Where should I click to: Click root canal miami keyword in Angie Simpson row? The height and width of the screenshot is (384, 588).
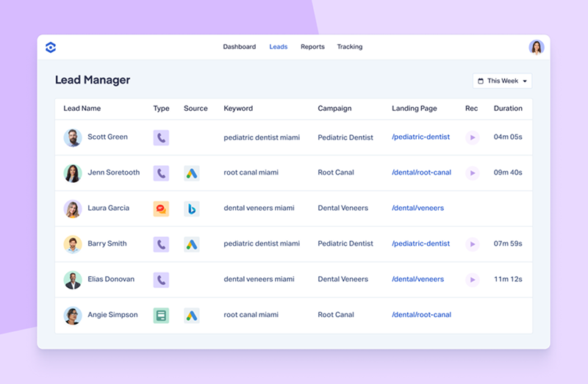click(x=251, y=315)
